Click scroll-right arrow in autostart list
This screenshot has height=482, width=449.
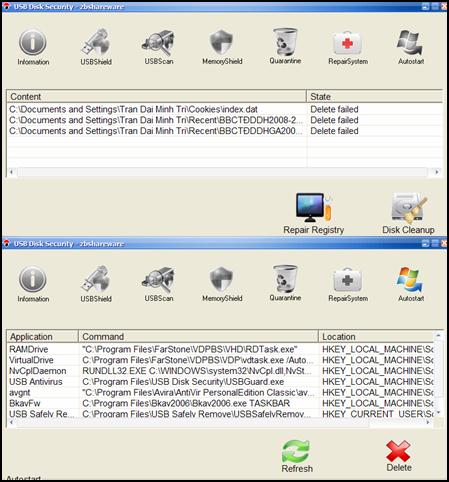coord(429,422)
